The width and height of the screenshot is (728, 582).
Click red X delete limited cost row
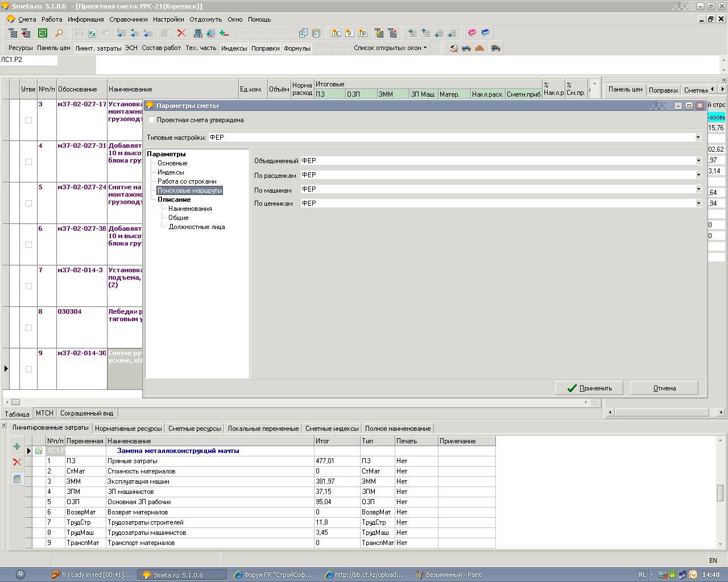coord(17,462)
